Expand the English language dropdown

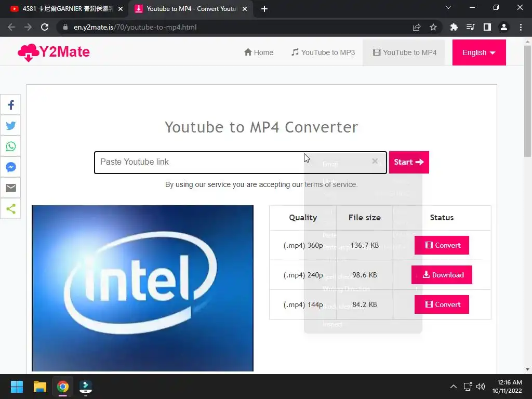pos(479,52)
